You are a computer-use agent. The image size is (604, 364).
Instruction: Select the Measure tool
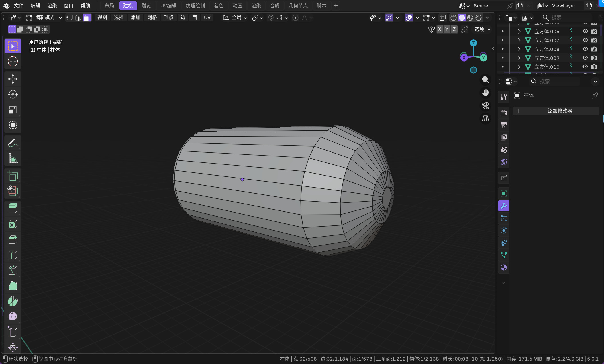13,158
